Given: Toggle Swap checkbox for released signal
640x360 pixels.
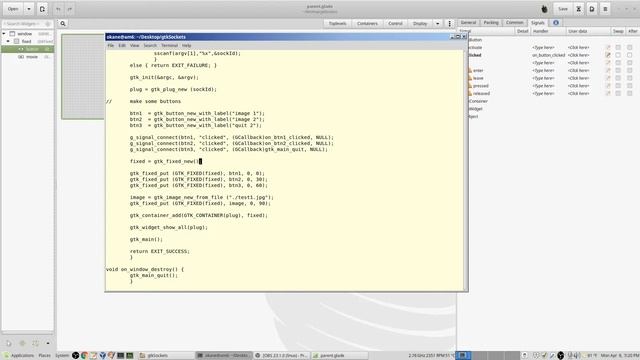Looking at the screenshot, I should (x=618, y=93).
